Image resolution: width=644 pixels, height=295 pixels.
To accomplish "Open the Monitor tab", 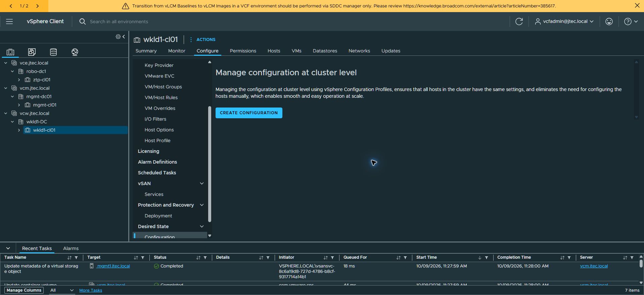I will tap(177, 51).
